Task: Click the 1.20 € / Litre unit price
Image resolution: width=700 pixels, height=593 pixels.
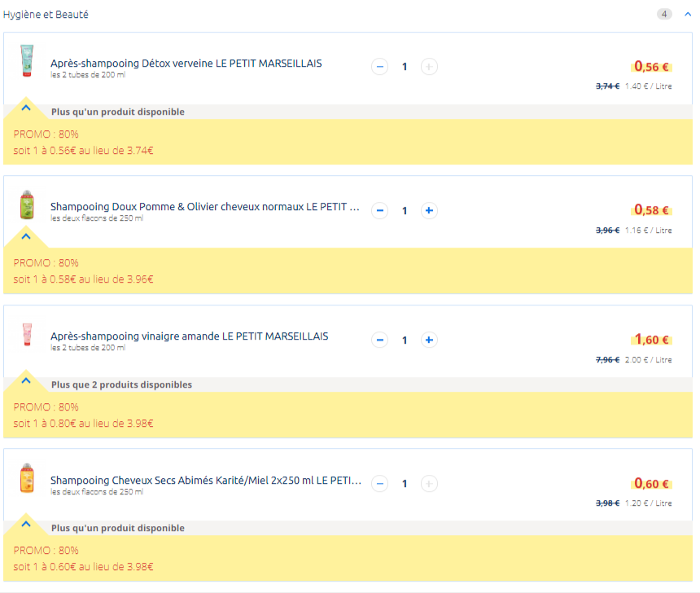Action: pos(648,503)
